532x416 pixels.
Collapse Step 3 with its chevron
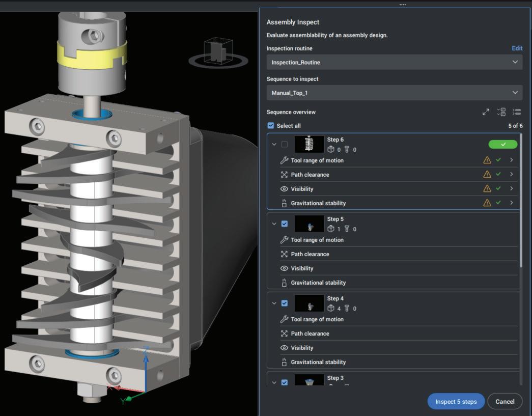(x=274, y=382)
